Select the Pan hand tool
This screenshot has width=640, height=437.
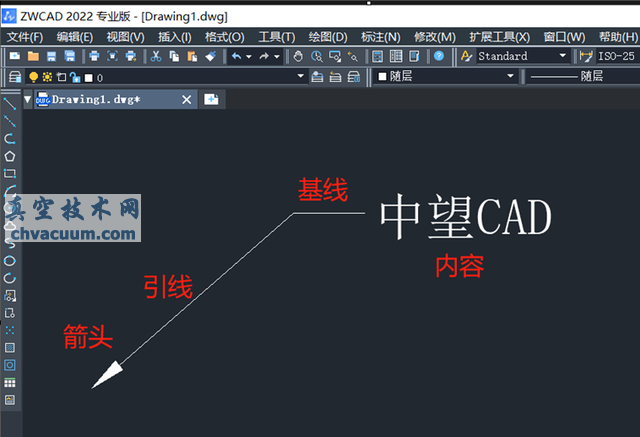point(299,56)
